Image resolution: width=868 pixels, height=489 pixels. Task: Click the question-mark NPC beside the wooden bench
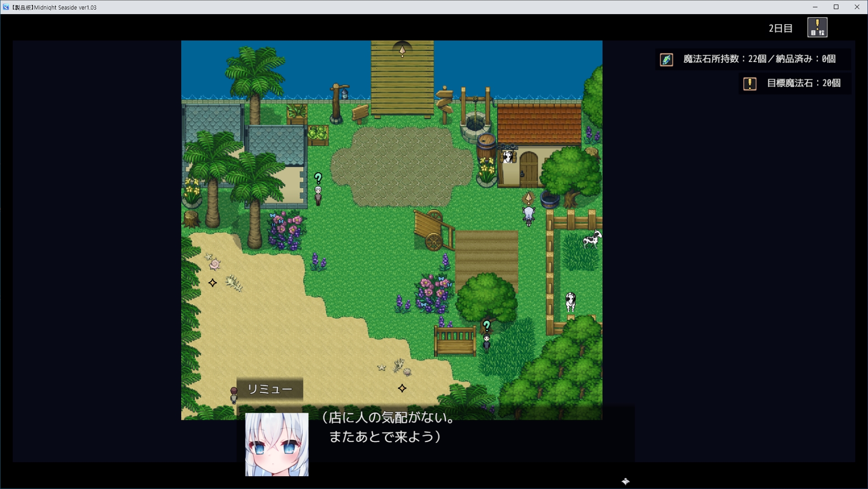(x=486, y=343)
